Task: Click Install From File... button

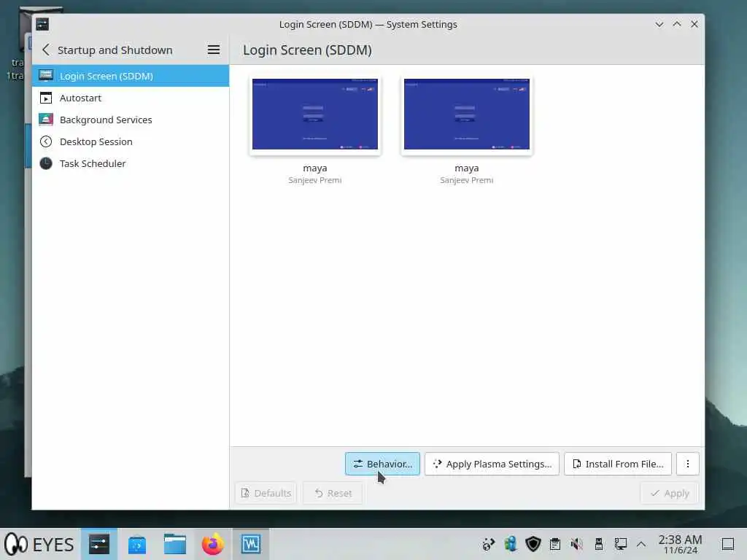Action: [x=618, y=464]
